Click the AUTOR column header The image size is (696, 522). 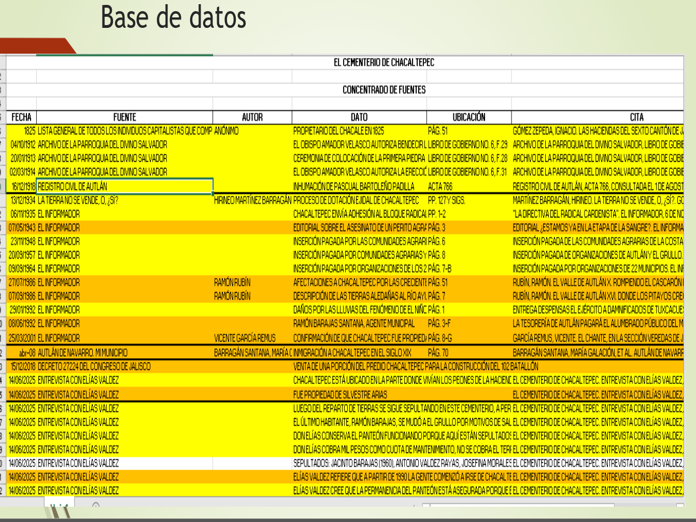tap(252, 117)
